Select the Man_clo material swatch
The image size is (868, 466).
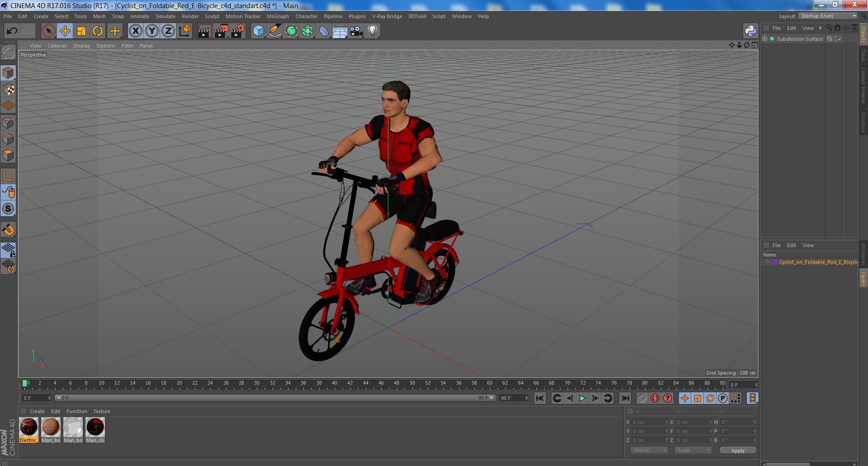click(95, 430)
